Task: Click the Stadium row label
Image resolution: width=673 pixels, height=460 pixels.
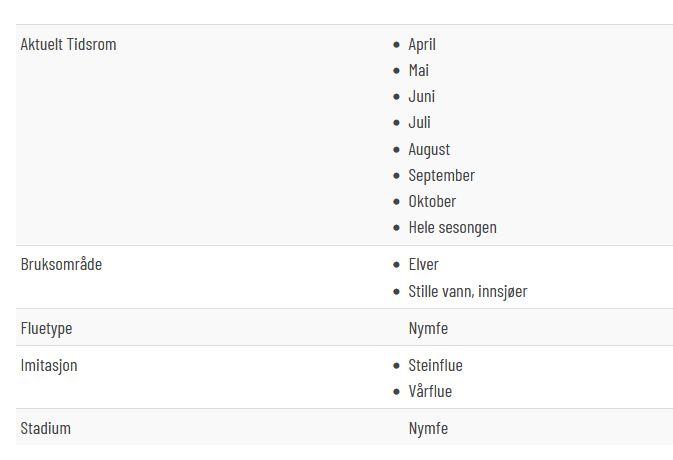Action: pyautogui.click(x=45, y=428)
